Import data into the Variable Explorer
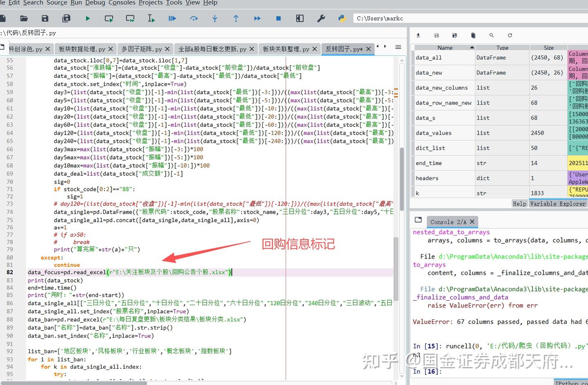This screenshot has width=588, height=385. (418, 35)
